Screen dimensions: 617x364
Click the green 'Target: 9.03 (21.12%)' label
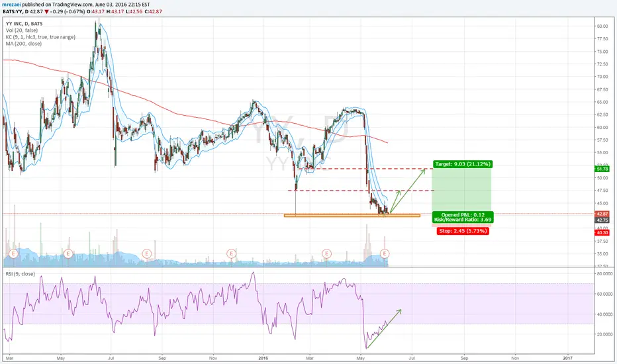pyautogui.click(x=463, y=164)
